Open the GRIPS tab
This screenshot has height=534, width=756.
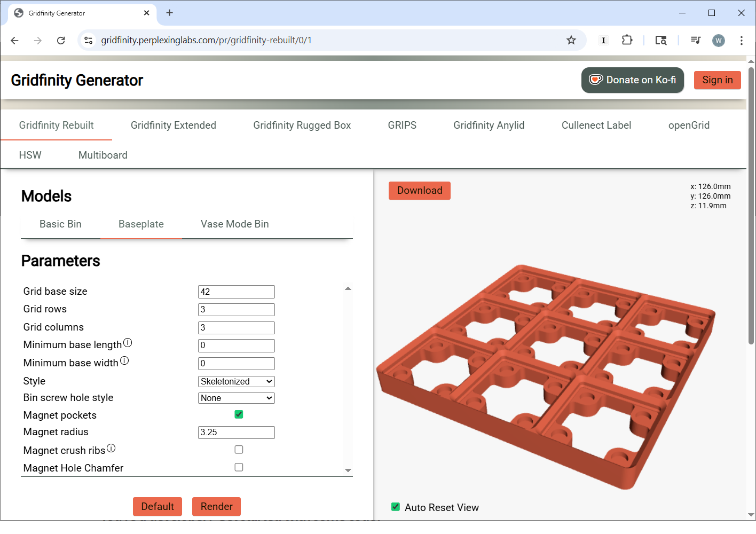(402, 125)
